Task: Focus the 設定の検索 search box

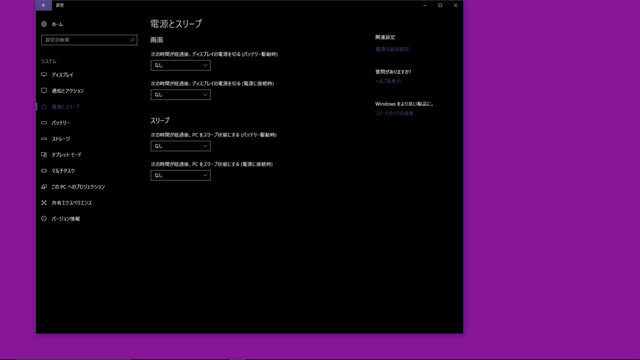Action: pos(89,40)
